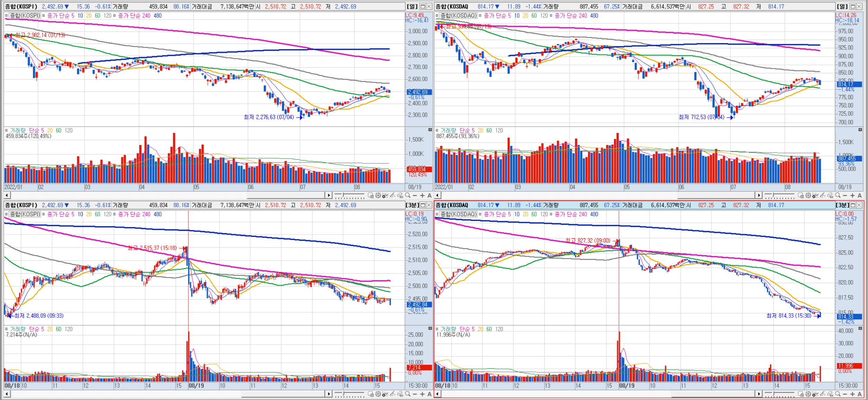
Task: Click [일] period label on KOSDAQ daily chart
Action: (842, 7)
